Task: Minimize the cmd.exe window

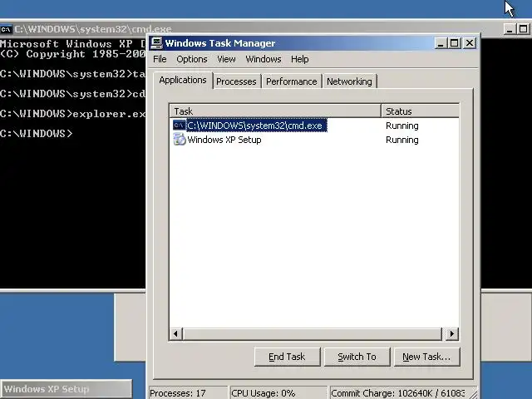Action: point(509,29)
